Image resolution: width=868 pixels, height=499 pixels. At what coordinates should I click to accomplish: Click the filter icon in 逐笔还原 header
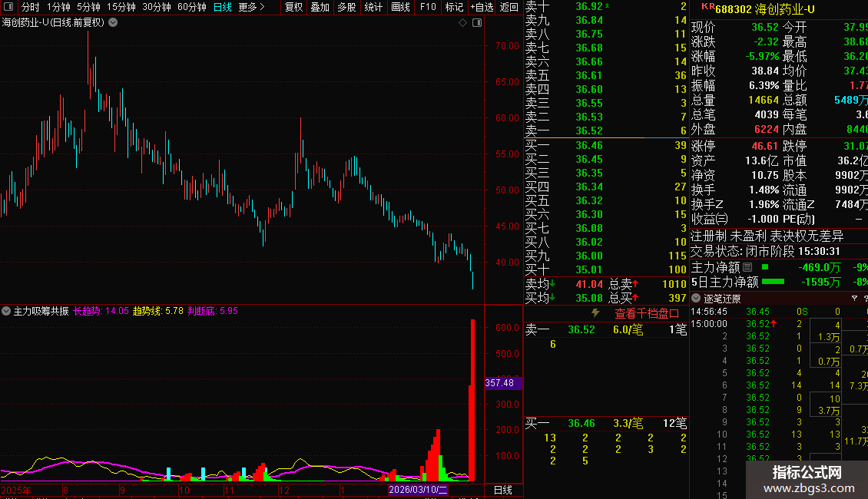[854, 298]
